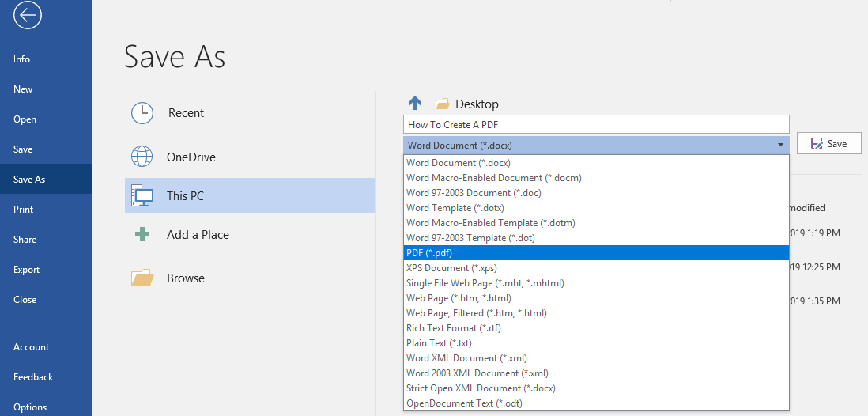
Task: Select This PC location
Action: (250, 195)
